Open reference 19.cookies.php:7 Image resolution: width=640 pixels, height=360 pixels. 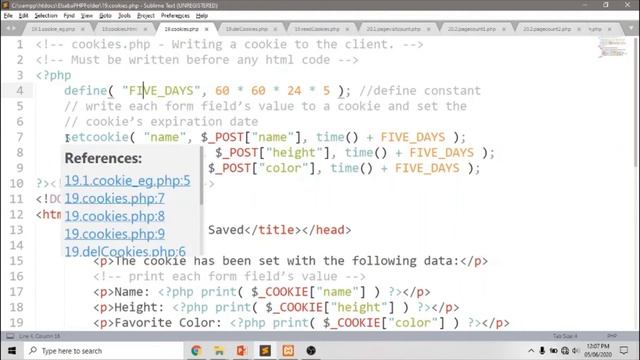coord(114,198)
